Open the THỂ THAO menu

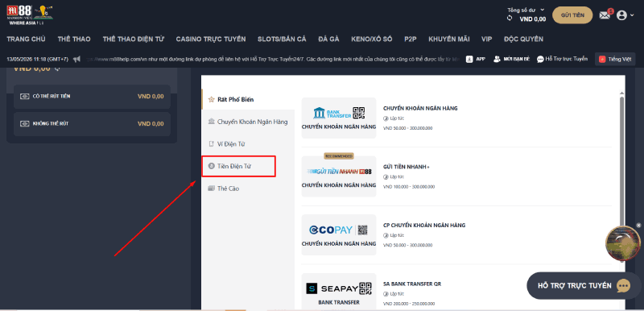[74, 39]
